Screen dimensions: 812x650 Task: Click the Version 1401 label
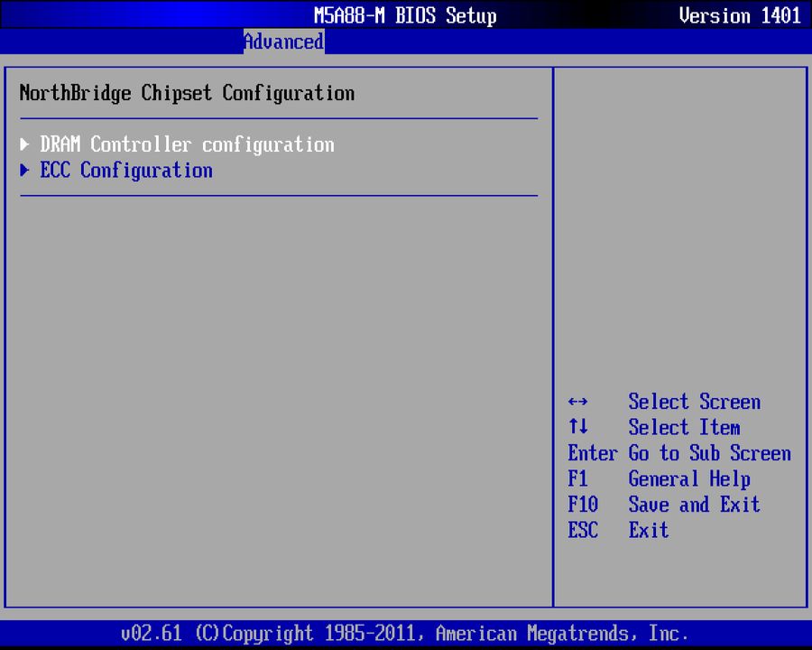[x=740, y=15]
